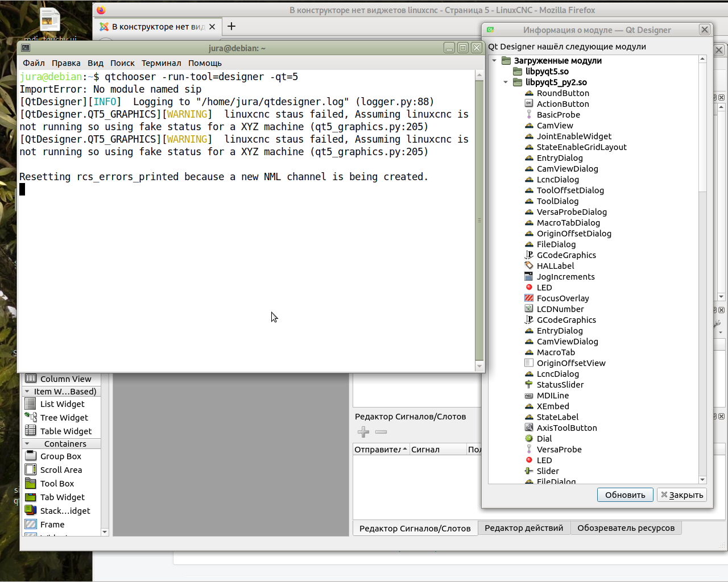Select the Scroll Area container icon
This screenshot has width=728, height=582.
click(x=31, y=470)
